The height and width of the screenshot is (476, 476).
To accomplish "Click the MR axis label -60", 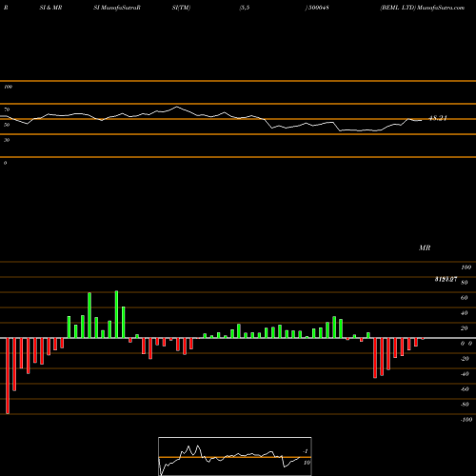I will pos(465,389).
